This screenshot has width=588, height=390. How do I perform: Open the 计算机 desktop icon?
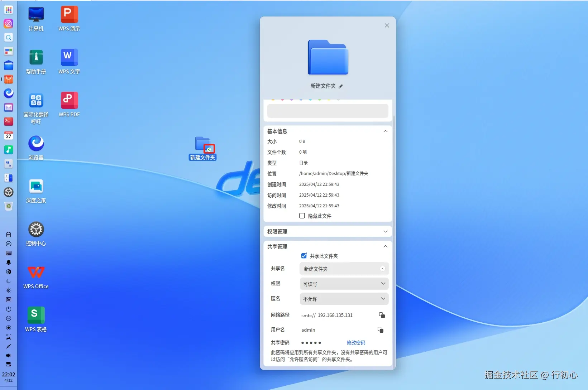[36, 19]
